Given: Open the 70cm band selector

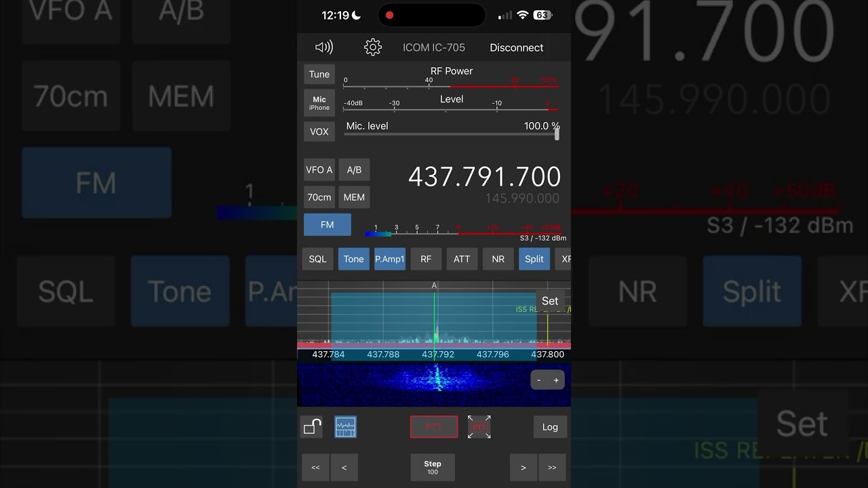Looking at the screenshot, I should [x=319, y=197].
